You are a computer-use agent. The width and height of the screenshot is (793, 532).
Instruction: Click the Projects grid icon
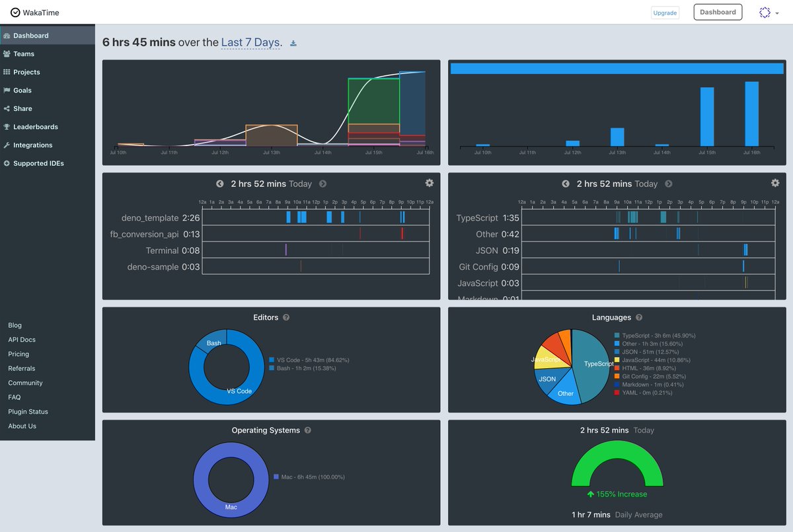tap(6, 72)
